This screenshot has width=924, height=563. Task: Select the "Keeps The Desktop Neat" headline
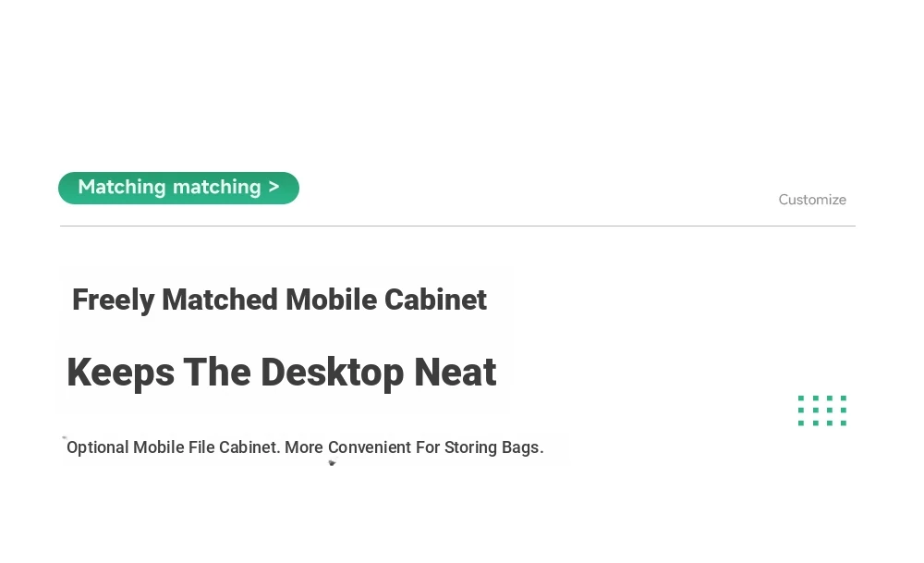[x=282, y=373]
